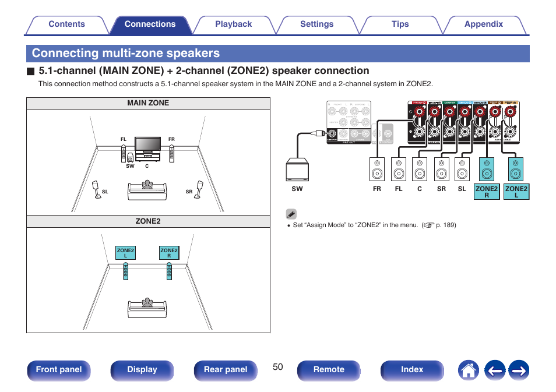The width and height of the screenshot is (556, 392).
Task: Click the ZONE2 R label in room diagram
Action: (169, 253)
